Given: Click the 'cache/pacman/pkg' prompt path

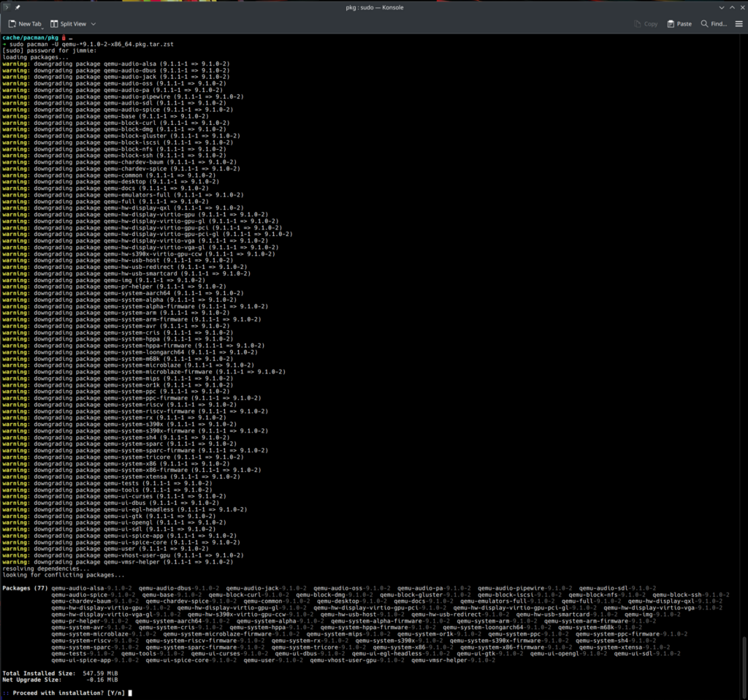Looking at the screenshot, I should pyautogui.click(x=30, y=38).
